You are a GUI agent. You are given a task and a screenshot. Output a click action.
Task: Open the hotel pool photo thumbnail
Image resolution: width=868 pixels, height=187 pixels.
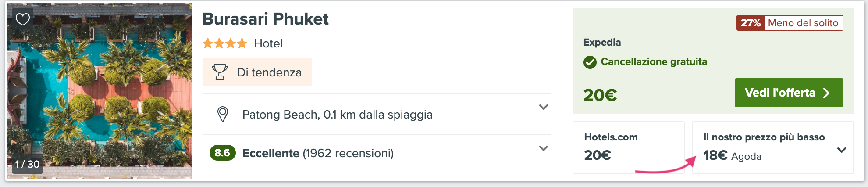(x=99, y=91)
